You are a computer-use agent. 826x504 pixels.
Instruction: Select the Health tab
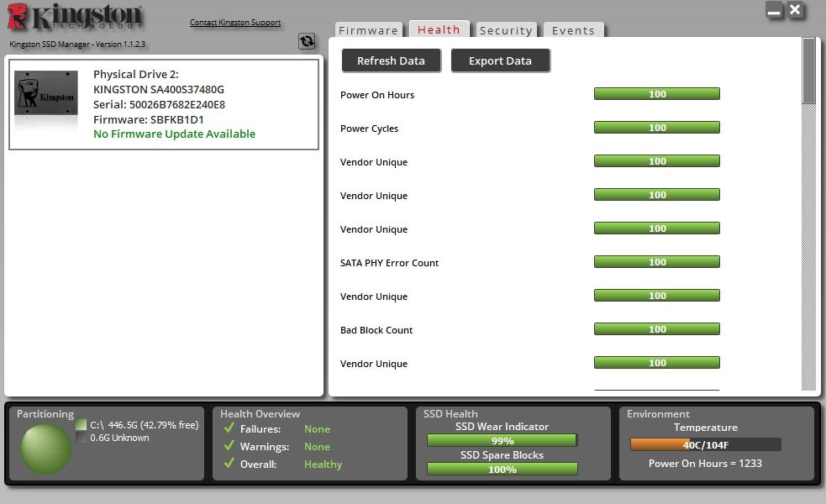439,29
